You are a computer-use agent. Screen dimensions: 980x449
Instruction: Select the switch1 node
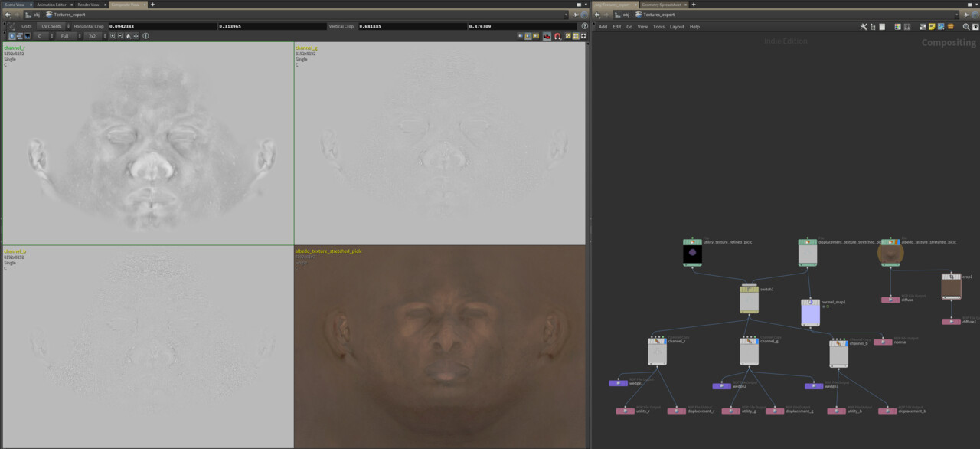point(749,299)
